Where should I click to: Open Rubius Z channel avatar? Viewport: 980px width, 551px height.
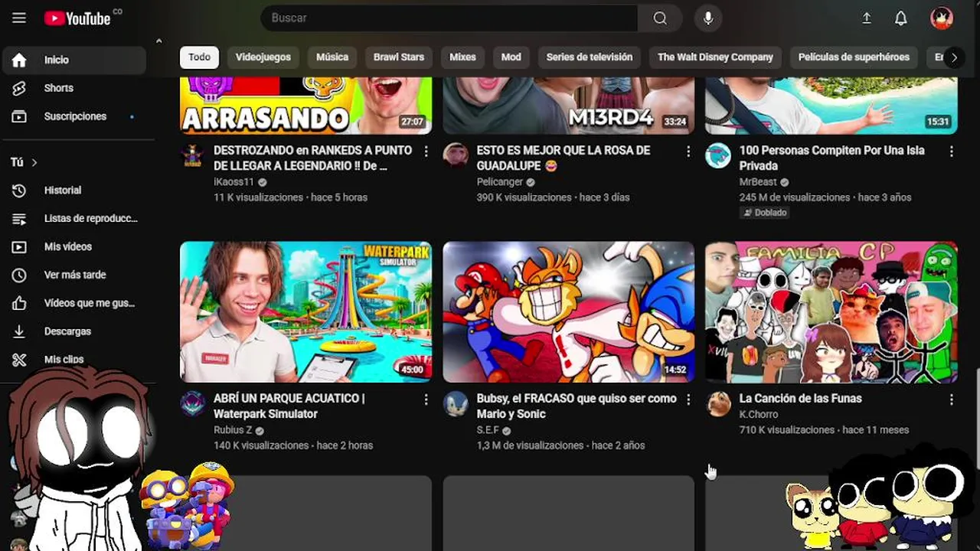(x=192, y=403)
